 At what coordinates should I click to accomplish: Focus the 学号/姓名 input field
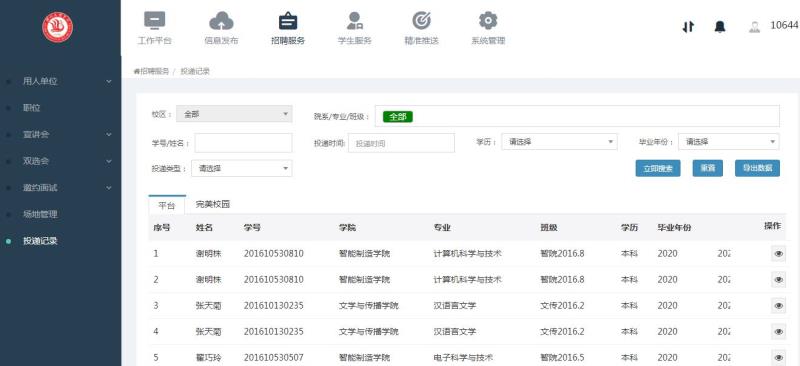coord(243,143)
